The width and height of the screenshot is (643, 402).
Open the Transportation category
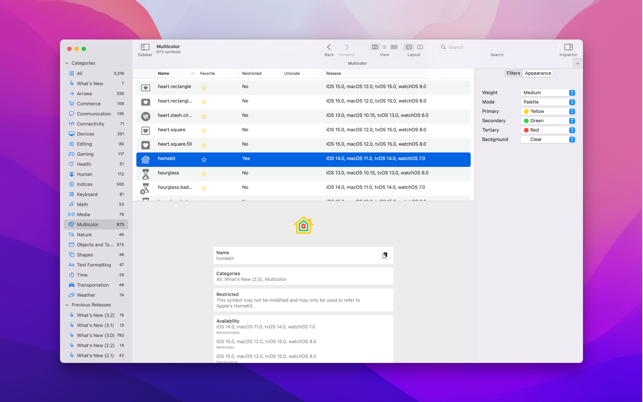click(96, 285)
